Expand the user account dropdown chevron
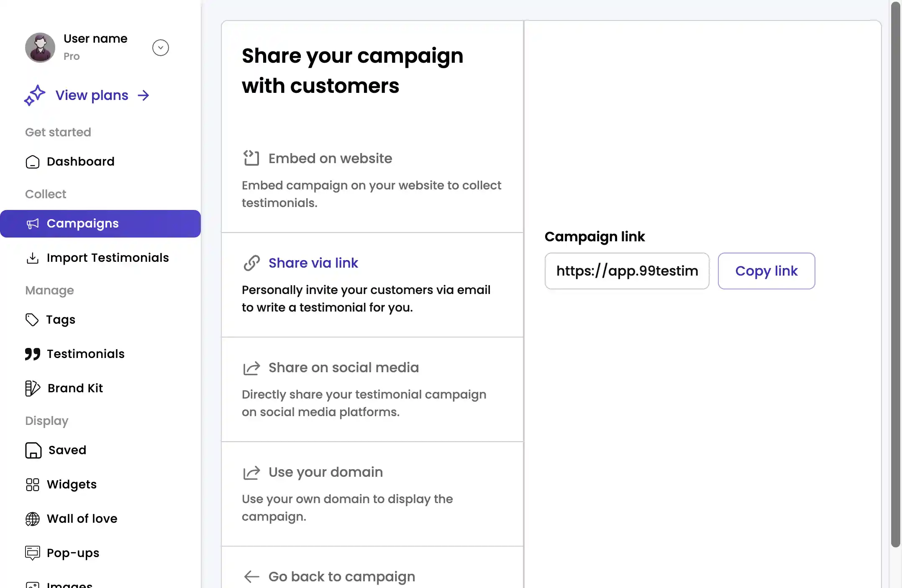902x588 pixels. (161, 48)
